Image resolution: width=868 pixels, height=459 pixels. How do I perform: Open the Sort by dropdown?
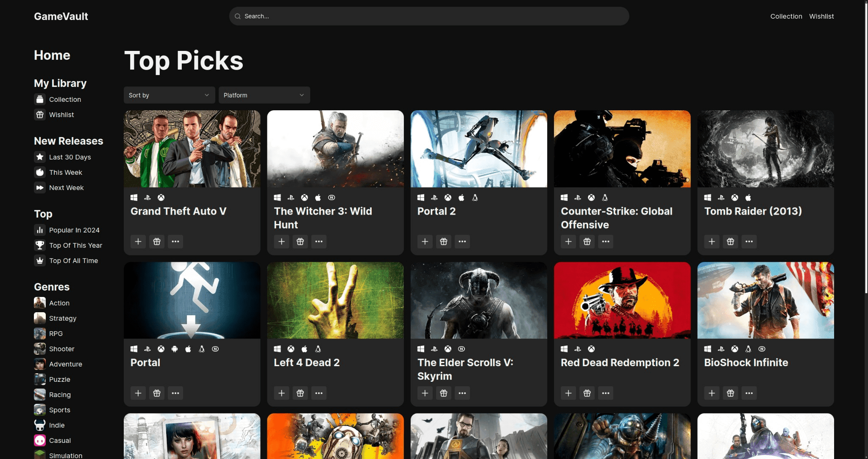pyautogui.click(x=169, y=95)
